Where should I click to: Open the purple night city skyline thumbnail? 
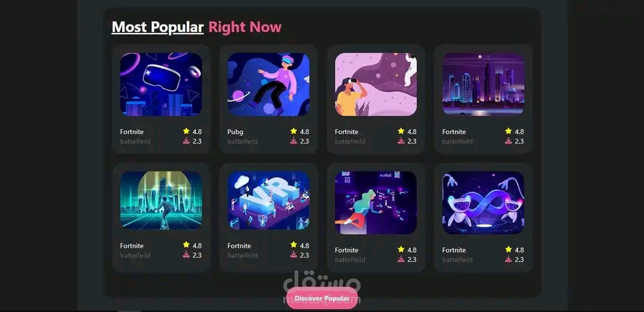483,85
